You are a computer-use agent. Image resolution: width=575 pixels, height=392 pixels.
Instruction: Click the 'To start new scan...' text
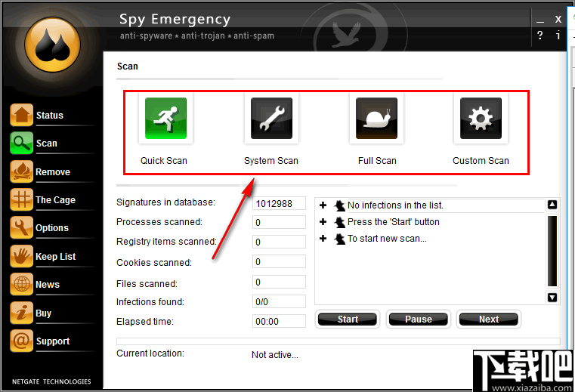(x=387, y=239)
